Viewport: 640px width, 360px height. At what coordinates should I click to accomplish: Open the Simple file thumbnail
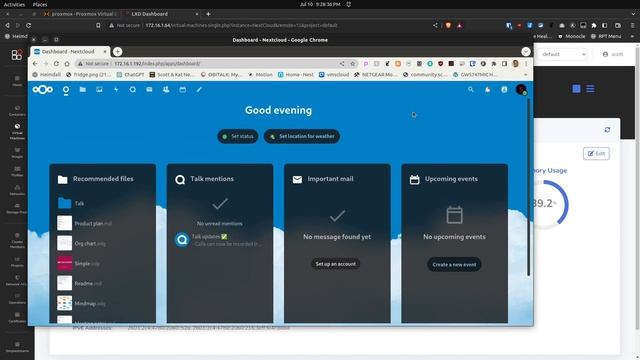tap(64, 263)
